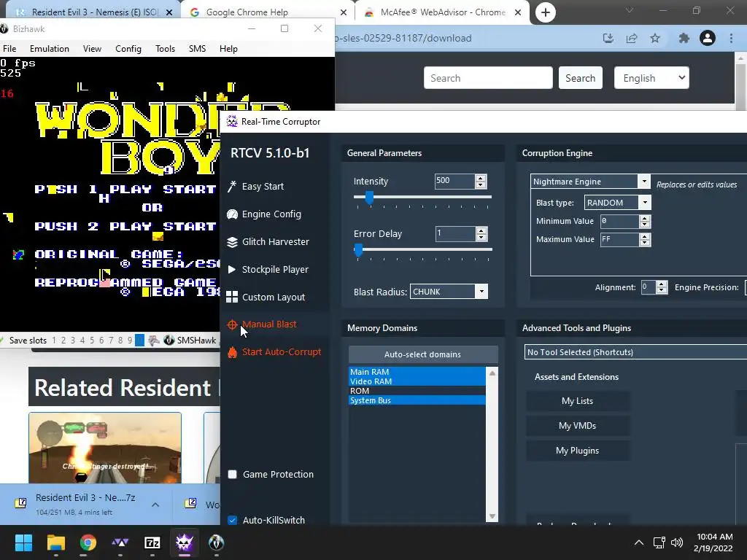The height and width of the screenshot is (560, 747).
Task: Click install/download page icon in Chrome address bar
Action: 608,38
